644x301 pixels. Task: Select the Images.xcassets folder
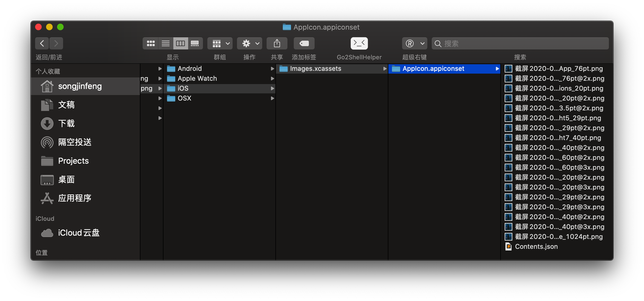pos(315,69)
